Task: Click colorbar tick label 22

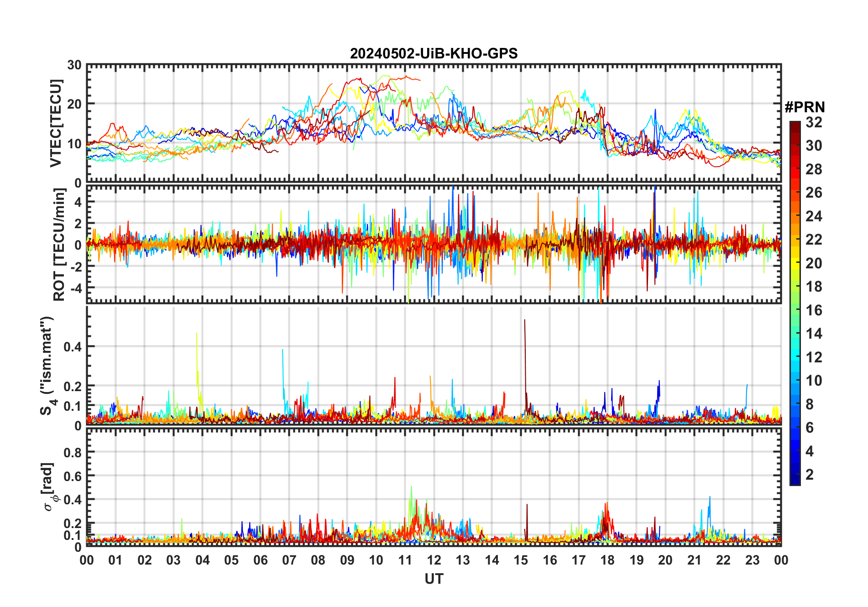Action: click(814, 240)
